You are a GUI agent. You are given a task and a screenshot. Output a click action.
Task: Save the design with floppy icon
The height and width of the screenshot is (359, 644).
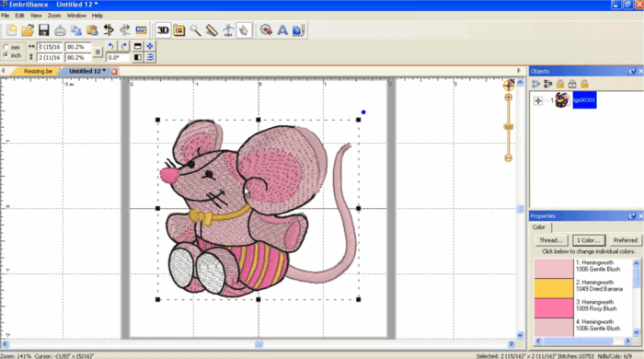coord(43,30)
